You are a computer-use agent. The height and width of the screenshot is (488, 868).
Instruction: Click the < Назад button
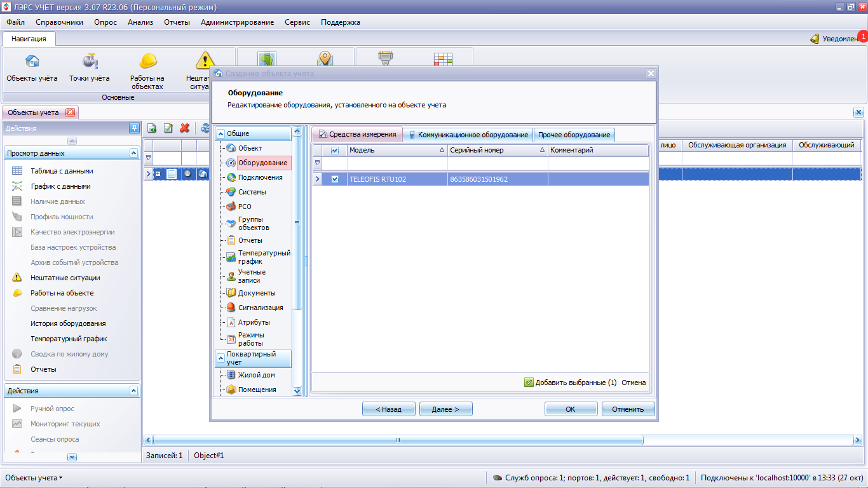pos(389,409)
